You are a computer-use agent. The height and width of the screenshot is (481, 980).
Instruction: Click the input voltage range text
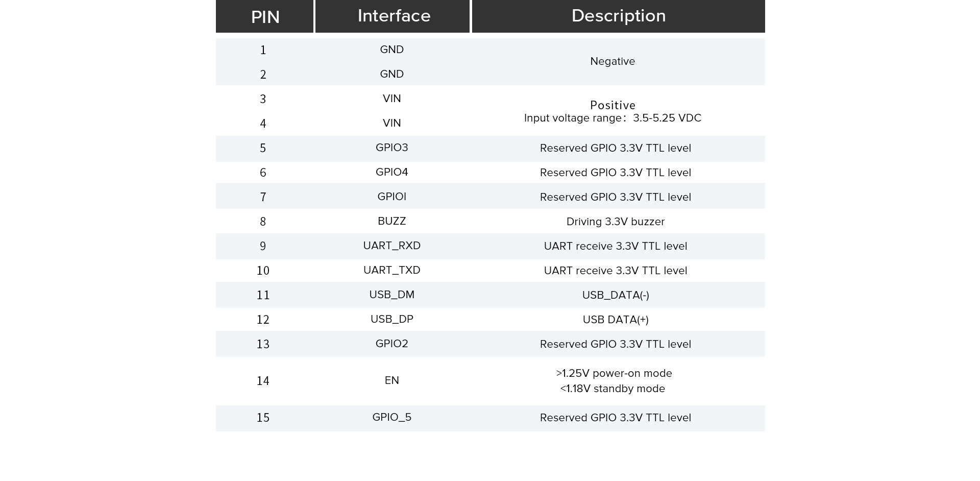(x=612, y=118)
